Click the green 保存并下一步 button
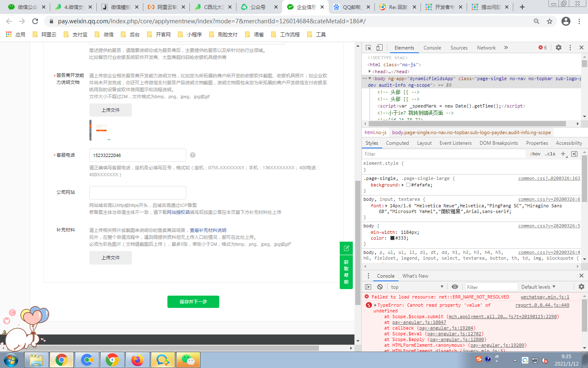This screenshot has height=368, width=588. (x=193, y=302)
